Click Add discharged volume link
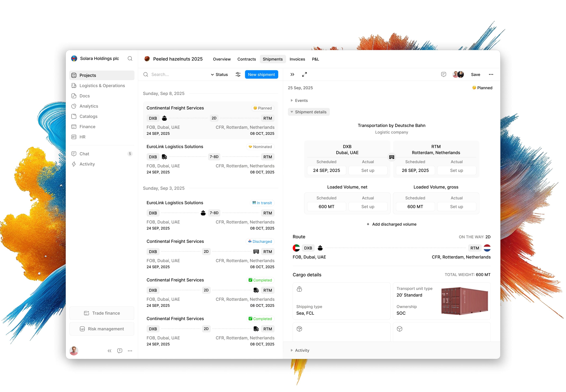Viewport: 566px width, 392px height. point(391,224)
